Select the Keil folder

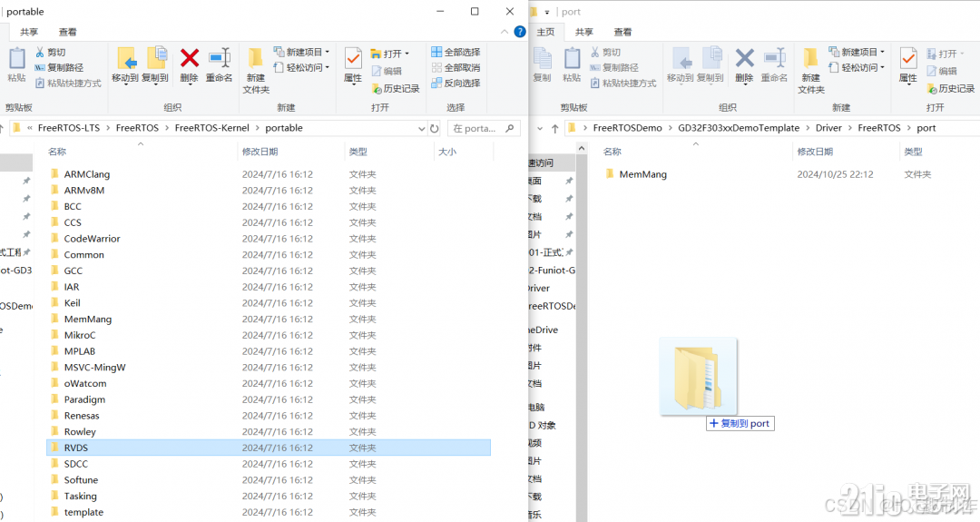pos(72,303)
